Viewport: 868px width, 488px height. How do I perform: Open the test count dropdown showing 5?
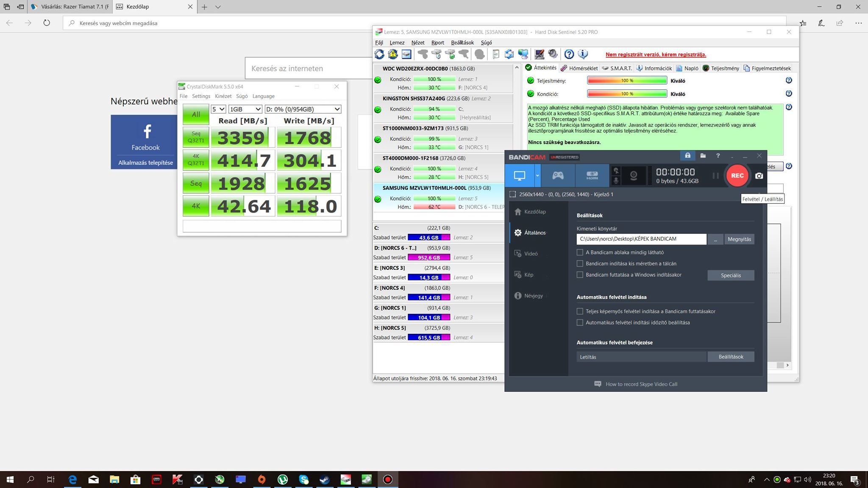pyautogui.click(x=218, y=109)
